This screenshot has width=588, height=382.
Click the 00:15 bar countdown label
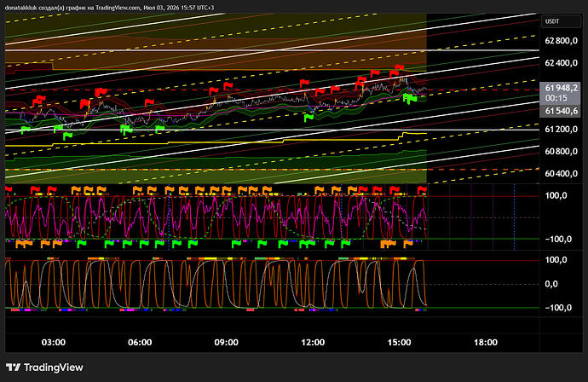click(556, 98)
